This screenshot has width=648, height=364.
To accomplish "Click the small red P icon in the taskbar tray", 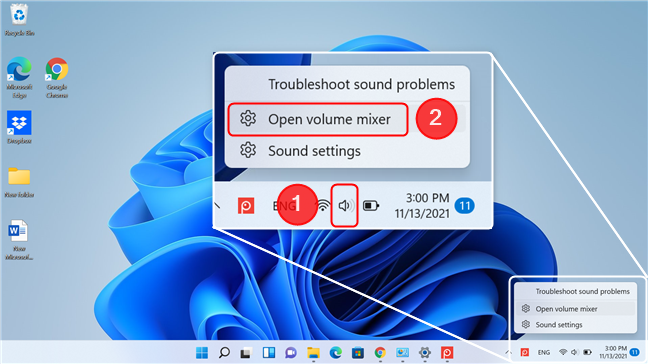I will 524,352.
